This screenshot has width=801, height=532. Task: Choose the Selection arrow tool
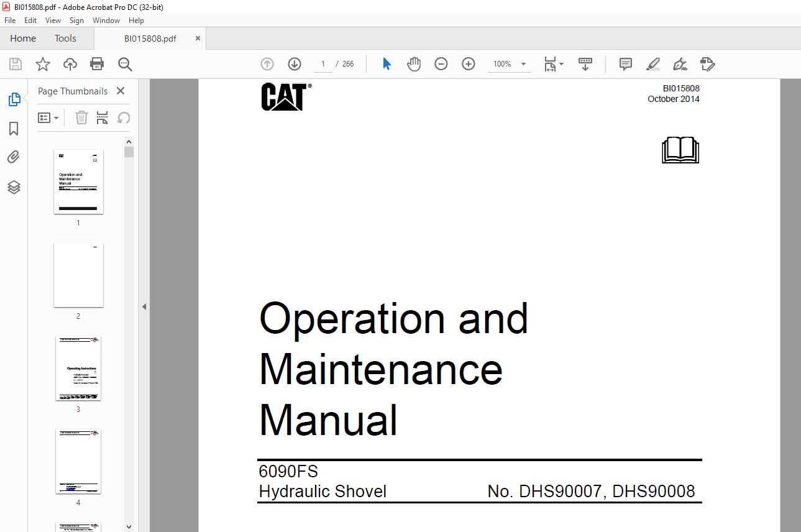387,64
